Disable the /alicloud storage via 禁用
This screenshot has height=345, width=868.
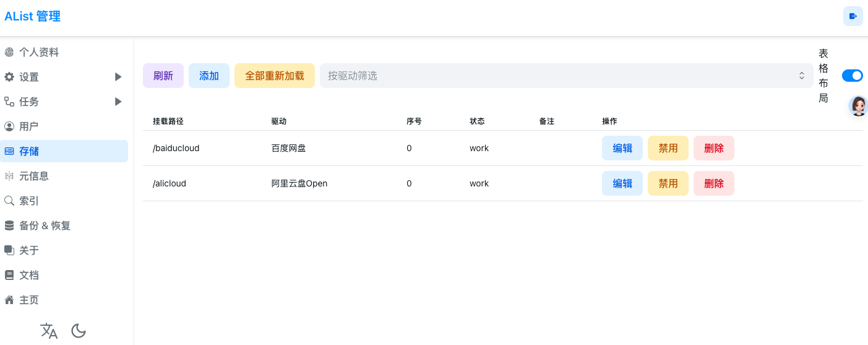(x=668, y=183)
